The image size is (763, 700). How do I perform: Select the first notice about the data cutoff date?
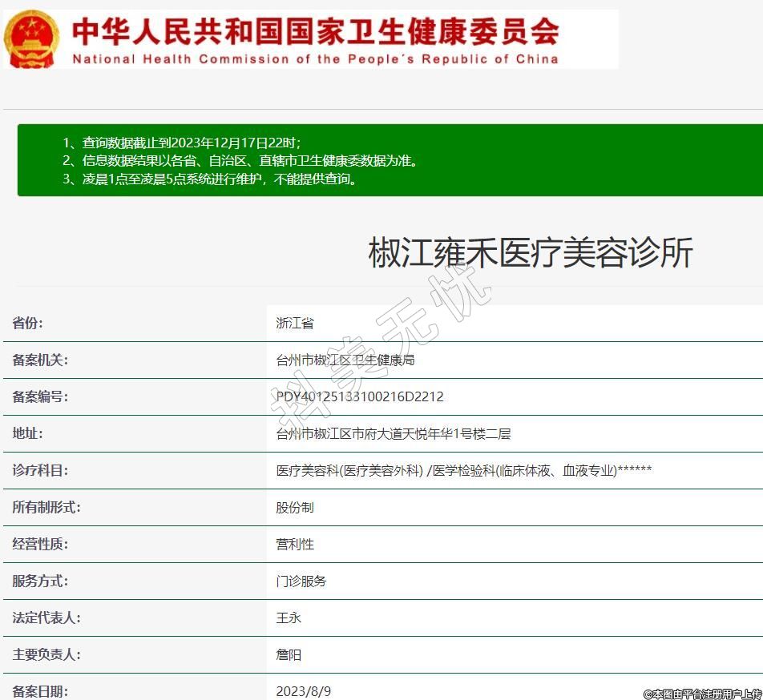coord(182,143)
